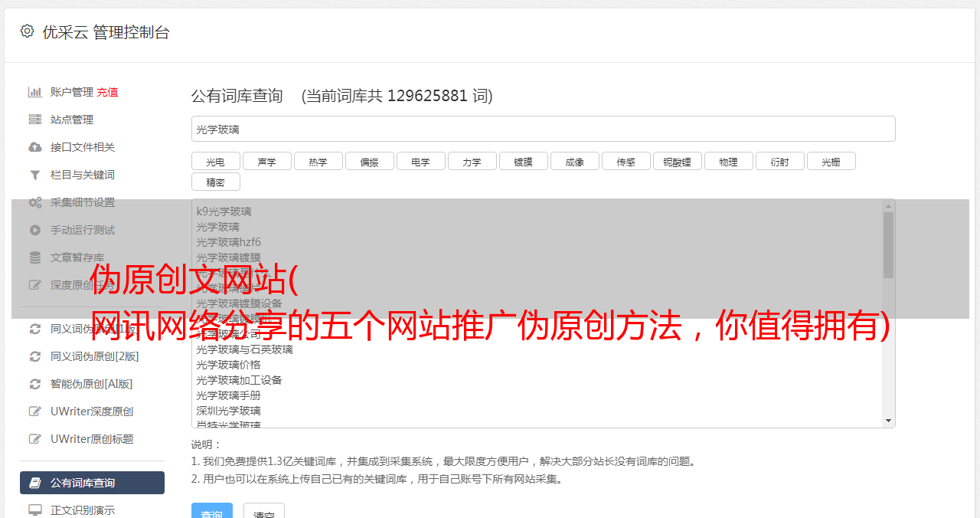Screen dimensions: 980x518
Task: Click the results list scrollbar down arrow
Action: pyautogui.click(x=888, y=421)
